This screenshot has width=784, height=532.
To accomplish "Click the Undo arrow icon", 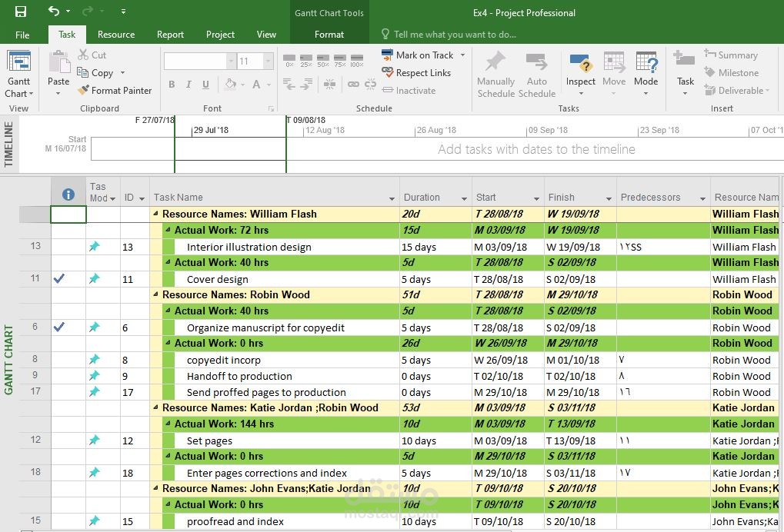I will coord(53,12).
